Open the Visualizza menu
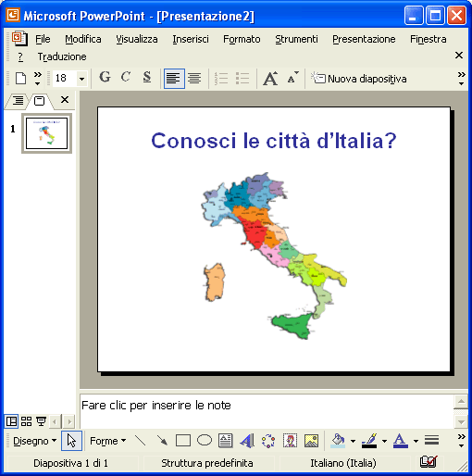The width and height of the screenshot is (472, 476). (137, 39)
